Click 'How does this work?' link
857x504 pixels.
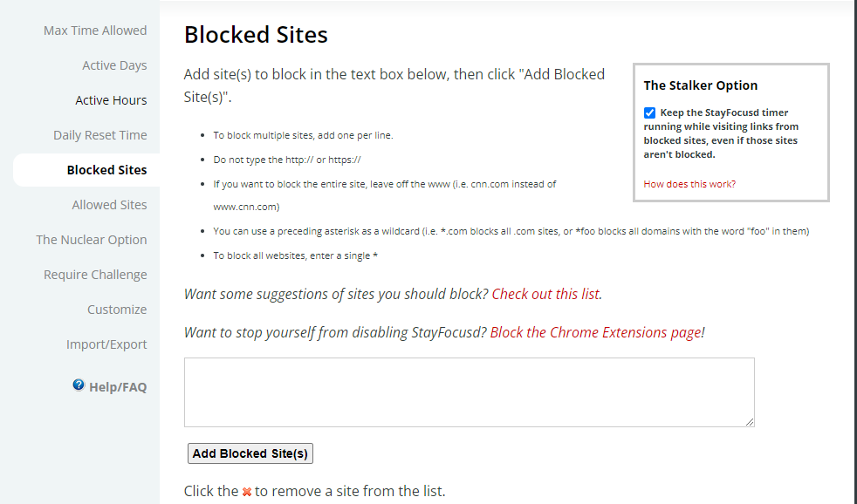pos(689,184)
